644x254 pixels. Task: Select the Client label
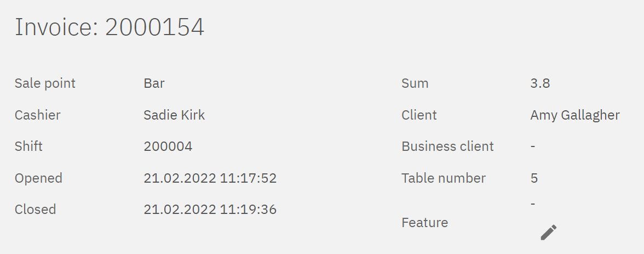click(419, 115)
